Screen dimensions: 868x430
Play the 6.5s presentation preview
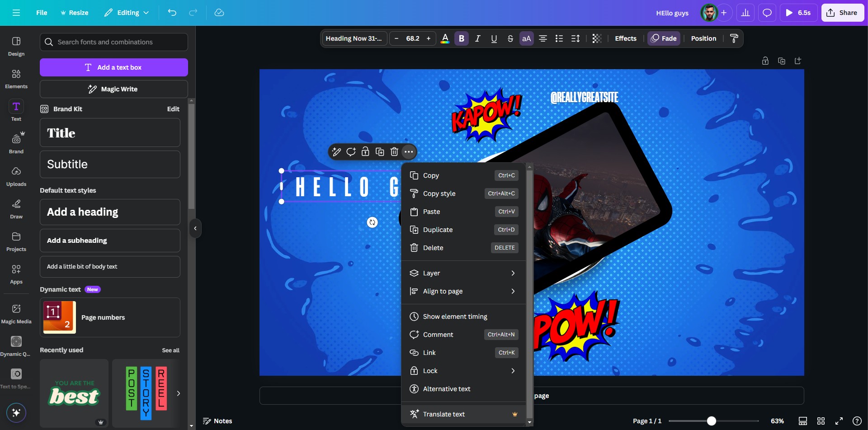click(798, 13)
